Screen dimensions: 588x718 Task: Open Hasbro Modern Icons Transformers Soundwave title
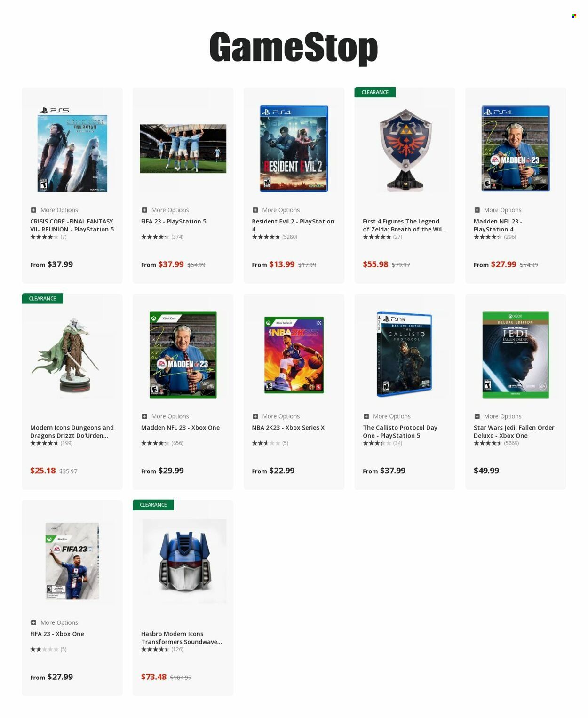click(182, 638)
